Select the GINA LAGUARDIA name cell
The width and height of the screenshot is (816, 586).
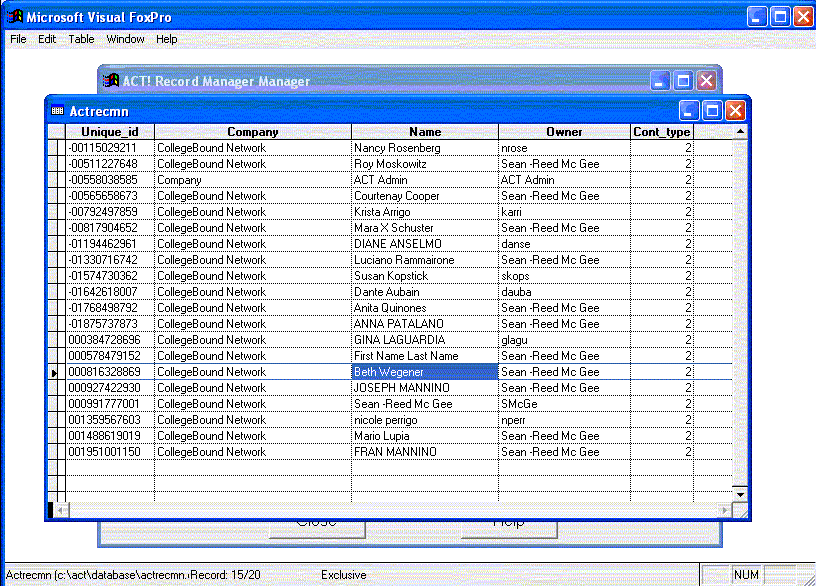(425, 340)
